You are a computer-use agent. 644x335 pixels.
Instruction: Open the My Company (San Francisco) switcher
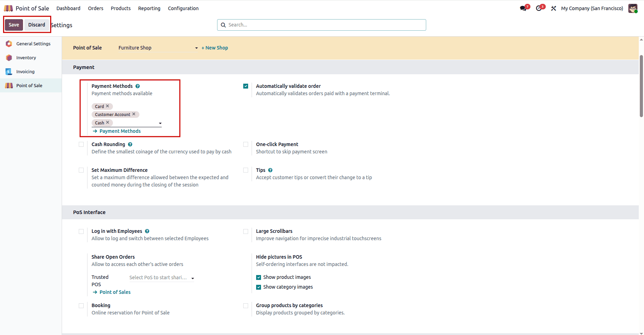pos(592,8)
